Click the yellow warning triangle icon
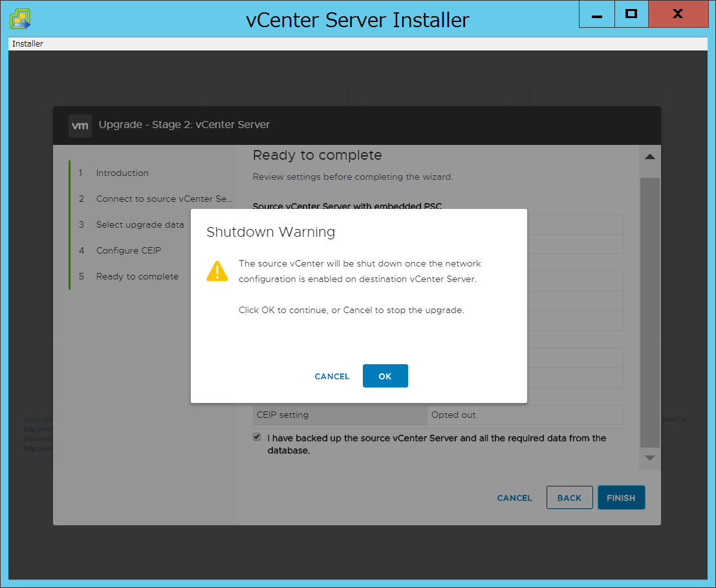 coord(217,271)
